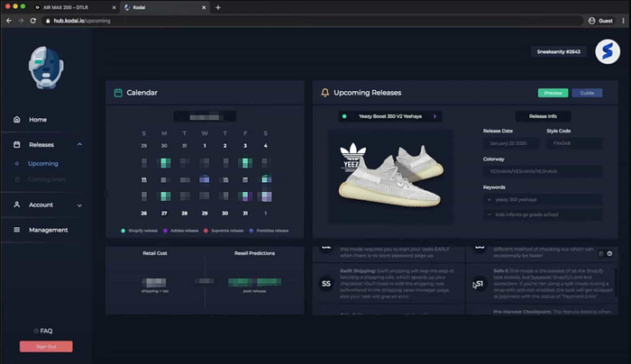This screenshot has height=364, width=631.
Task: Click the Sneaksanity #2643 username badge
Action: point(559,51)
